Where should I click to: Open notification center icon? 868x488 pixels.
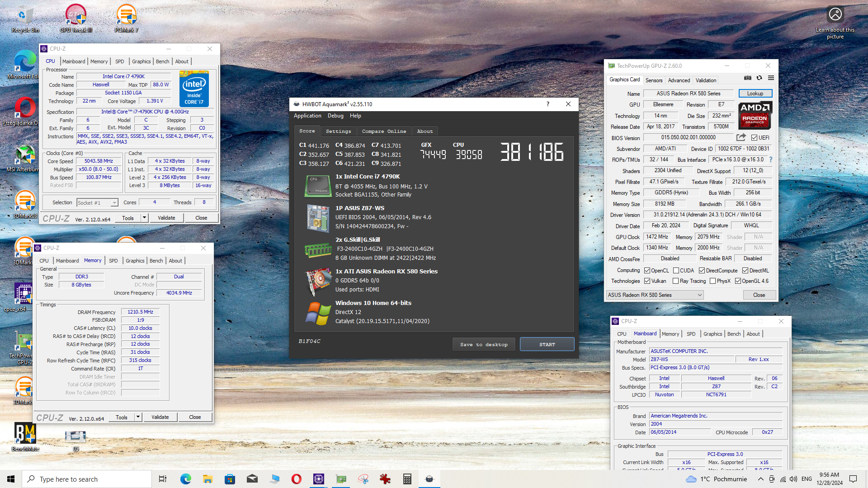coord(853,479)
